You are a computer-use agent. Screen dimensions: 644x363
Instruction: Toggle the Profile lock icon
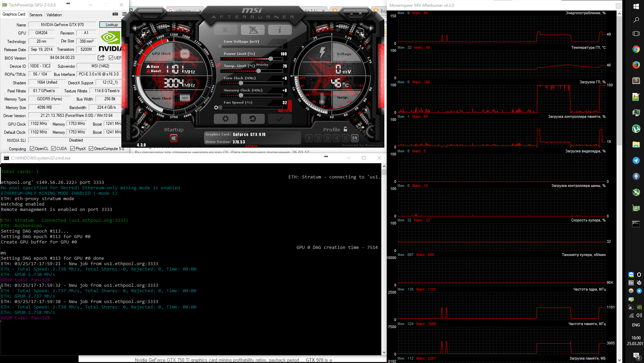click(x=345, y=129)
